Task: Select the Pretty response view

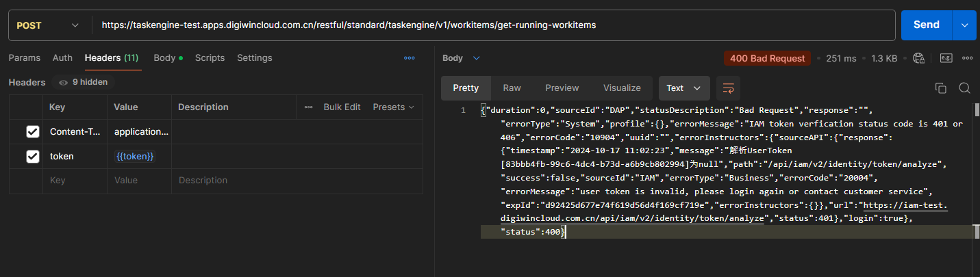Action: click(x=466, y=88)
